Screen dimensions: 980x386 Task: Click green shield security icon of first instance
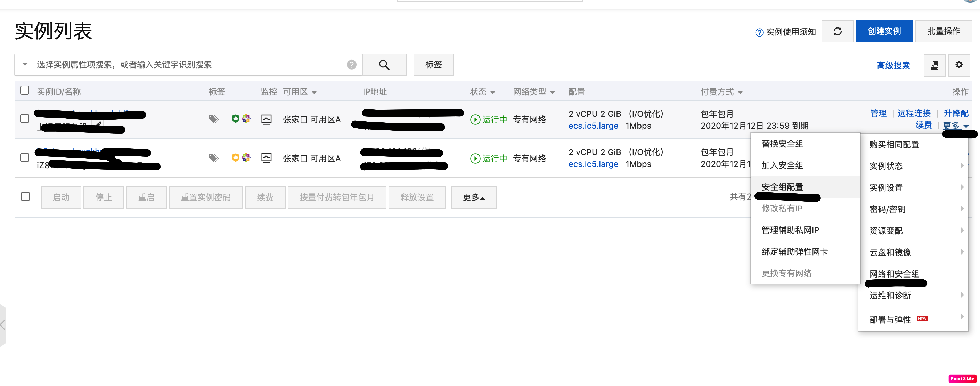[235, 119]
